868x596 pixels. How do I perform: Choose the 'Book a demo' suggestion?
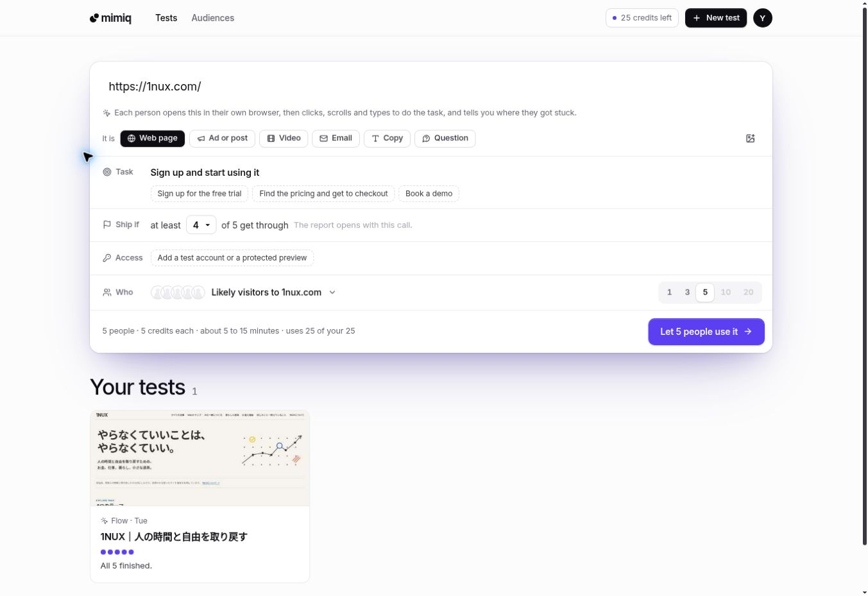tap(429, 194)
